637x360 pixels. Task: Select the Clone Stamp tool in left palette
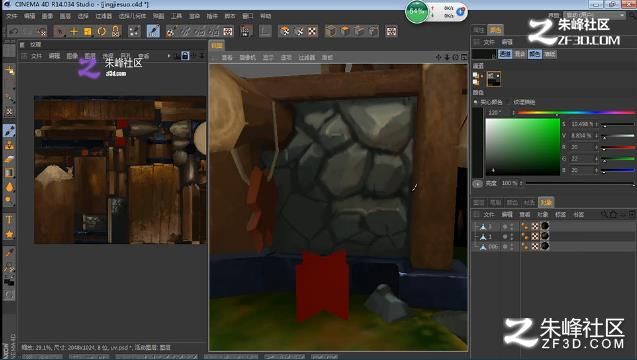click(x=9, y=145)
